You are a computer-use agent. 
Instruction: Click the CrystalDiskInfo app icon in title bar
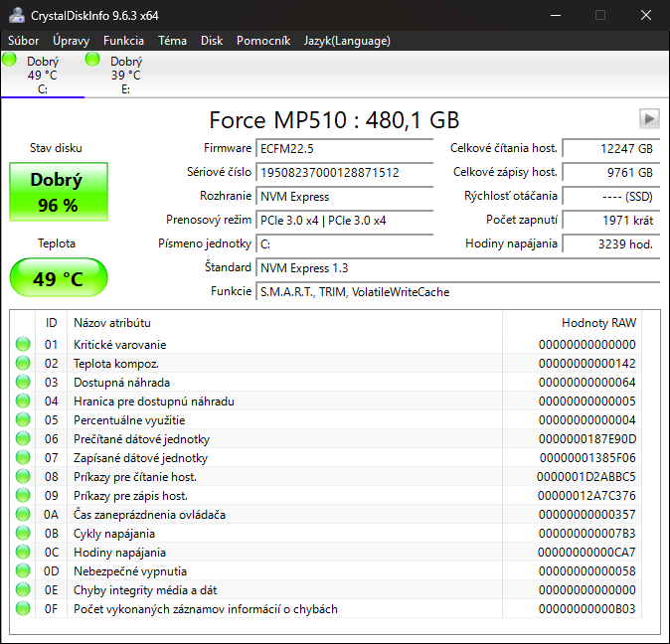tap(17, 15)
